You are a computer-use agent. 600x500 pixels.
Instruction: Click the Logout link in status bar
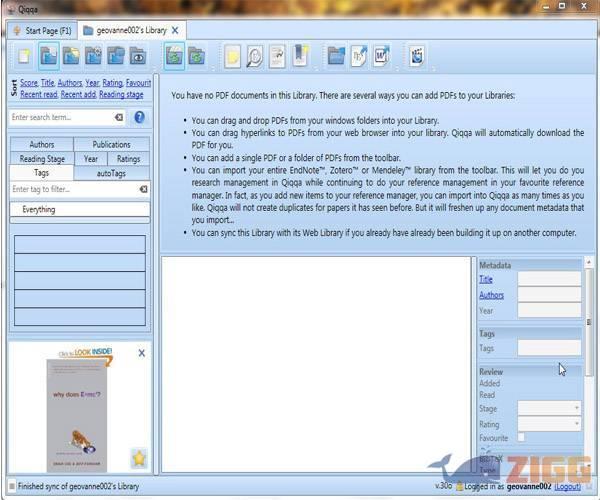[566, 486]
